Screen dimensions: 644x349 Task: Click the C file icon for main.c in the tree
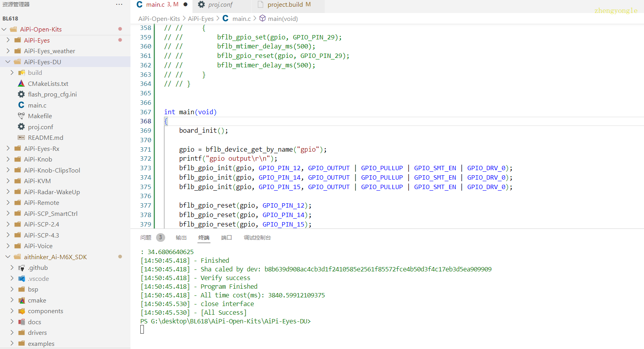tap(21, 105)
